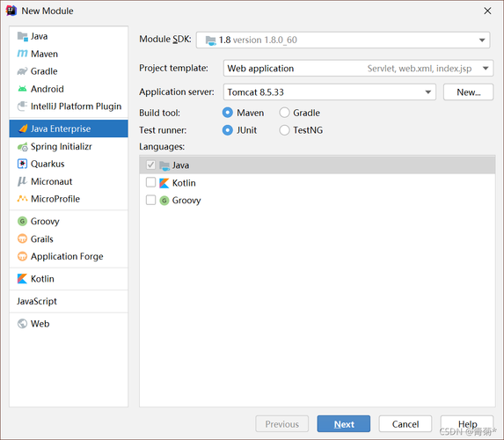
Task: Click the MicroProfile icon
Action: (22, 199)
